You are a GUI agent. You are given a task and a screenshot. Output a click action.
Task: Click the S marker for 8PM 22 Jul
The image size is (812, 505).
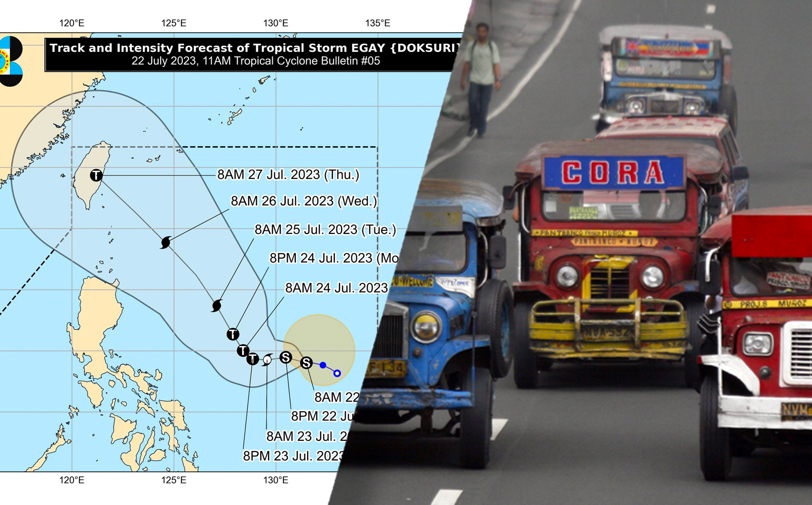click(x=286, y=357)
